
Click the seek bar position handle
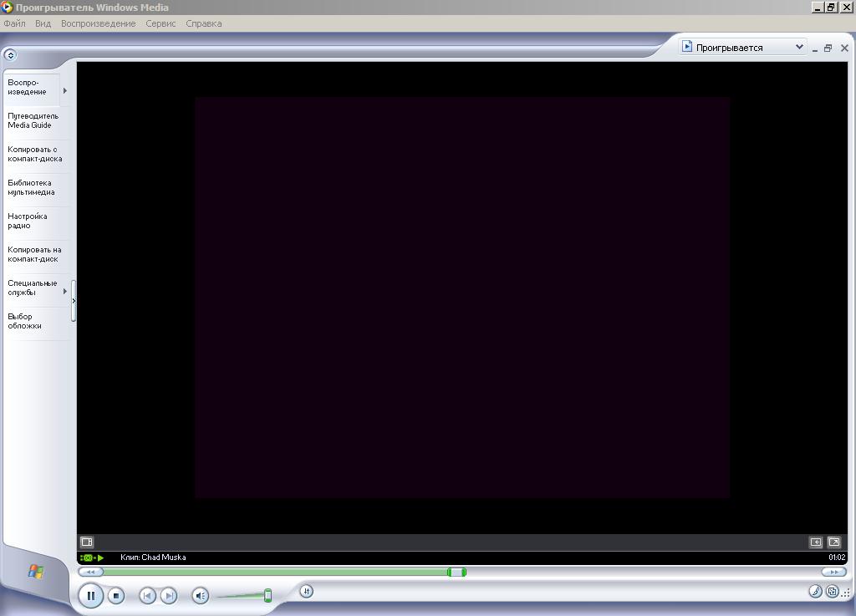click(457, 572)
